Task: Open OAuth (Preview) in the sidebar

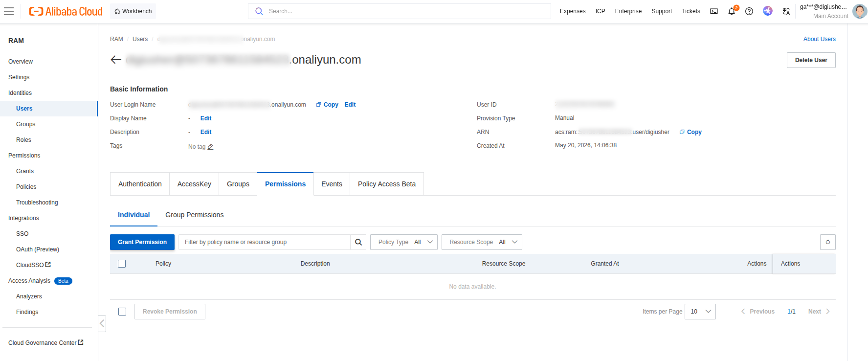Action: point(38,249)
